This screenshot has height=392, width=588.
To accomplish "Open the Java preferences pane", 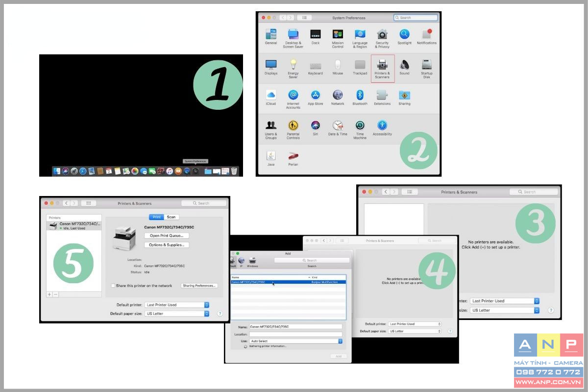I will tap(271, 158).
